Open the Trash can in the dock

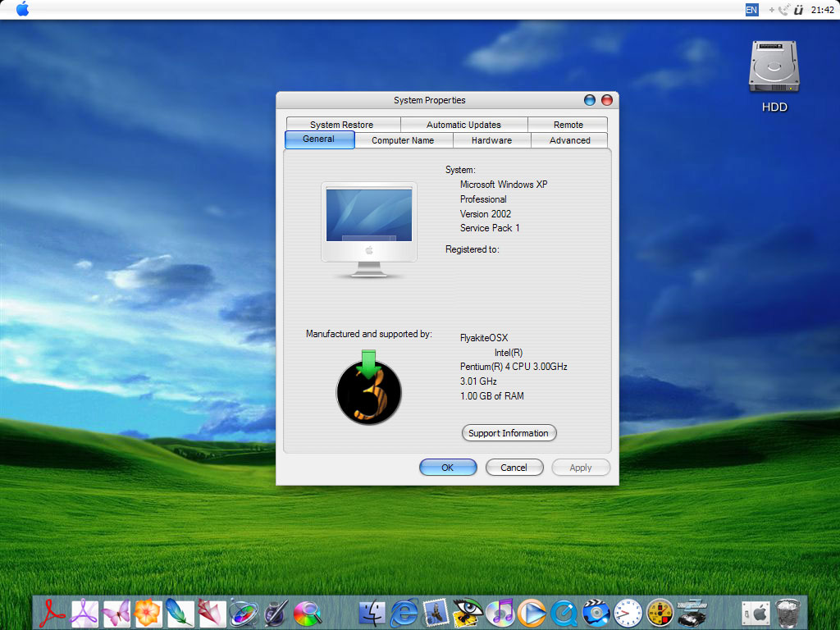787,613
